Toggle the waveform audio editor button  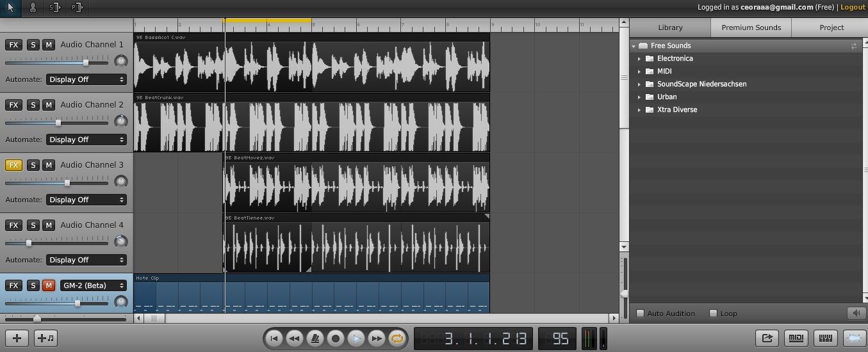[x=854, y=339]
